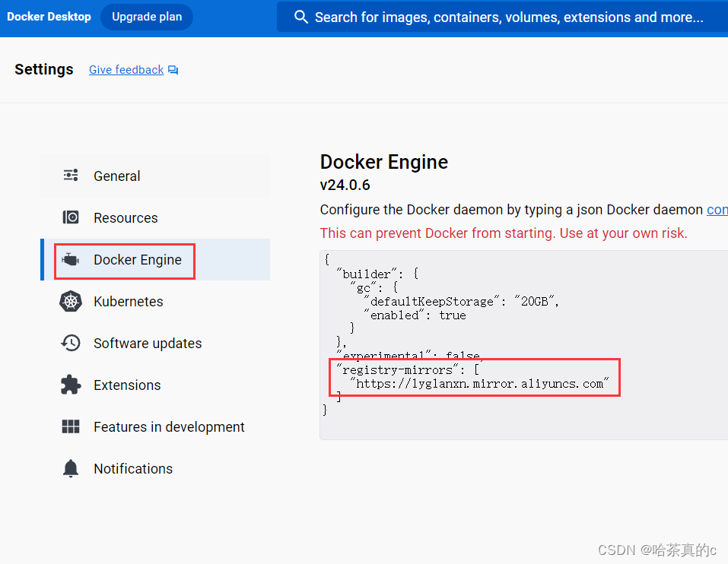This screenshot has width=728, height=564.
Task: Open Extensions settings
Action: click(x=155, y=385)
